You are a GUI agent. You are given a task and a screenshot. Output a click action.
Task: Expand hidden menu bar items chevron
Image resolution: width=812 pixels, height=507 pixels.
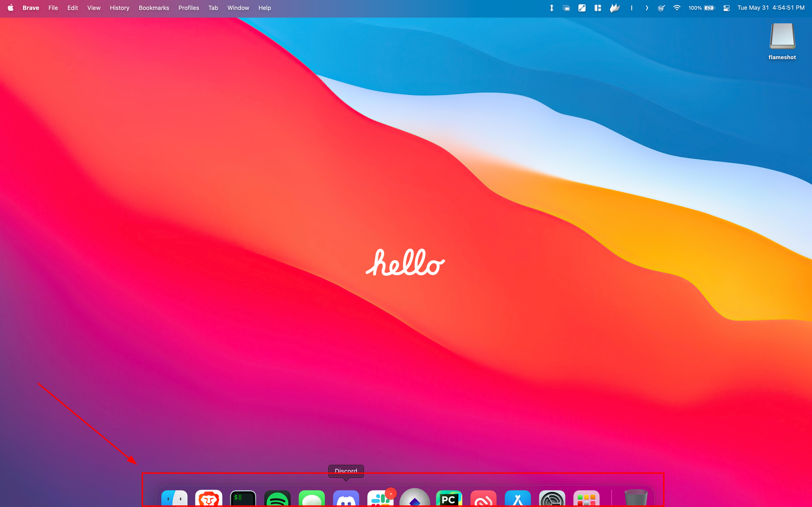tap(647, 8)
